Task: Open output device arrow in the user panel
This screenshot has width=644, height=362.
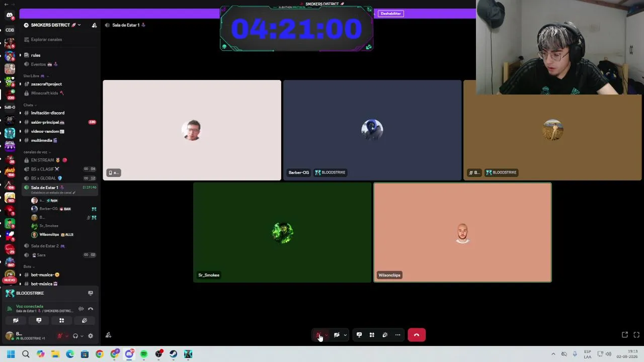Action: click(x=82, y=336)
